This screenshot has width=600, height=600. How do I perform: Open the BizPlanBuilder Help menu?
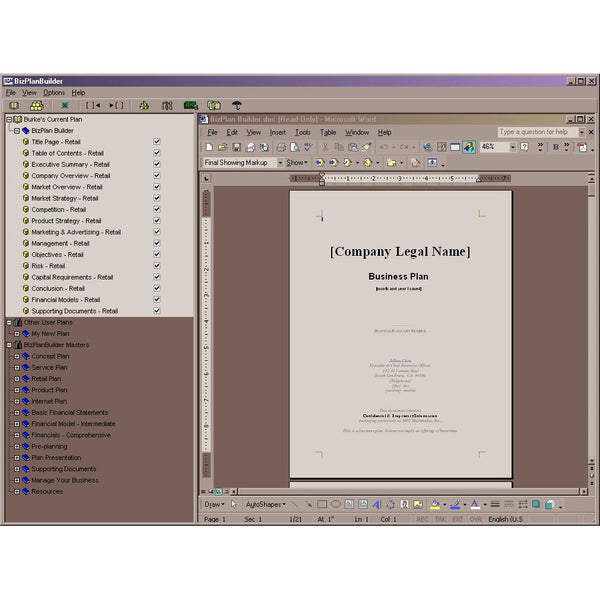click(78, 93)
